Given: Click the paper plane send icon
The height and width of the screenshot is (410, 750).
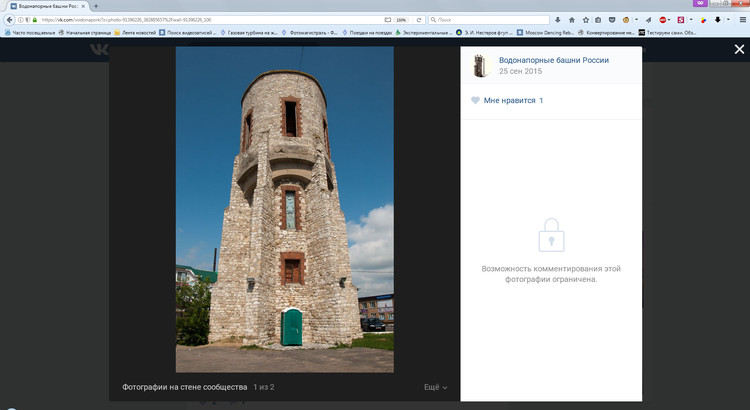Looking at the screenshot, I should pos(649,20).
